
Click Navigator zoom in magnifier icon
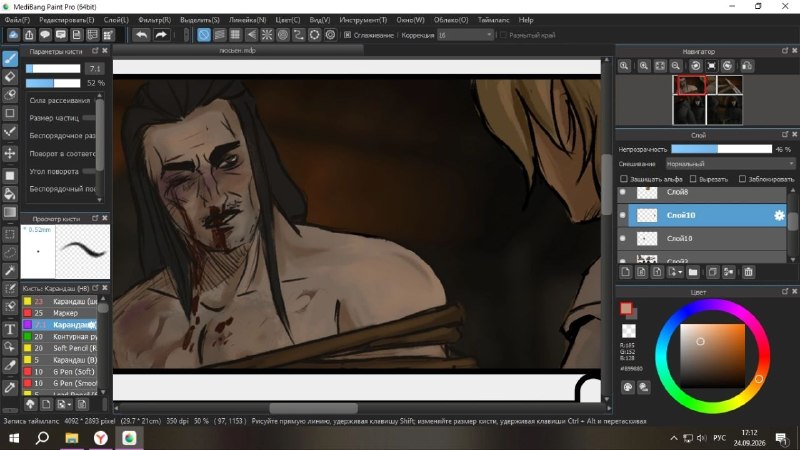tap(644, 66)
